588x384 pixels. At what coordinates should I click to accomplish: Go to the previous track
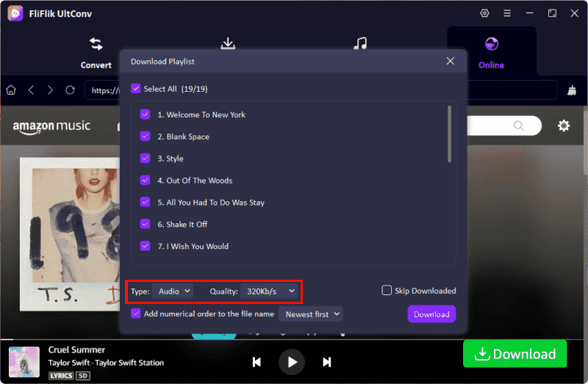point(257,361)
